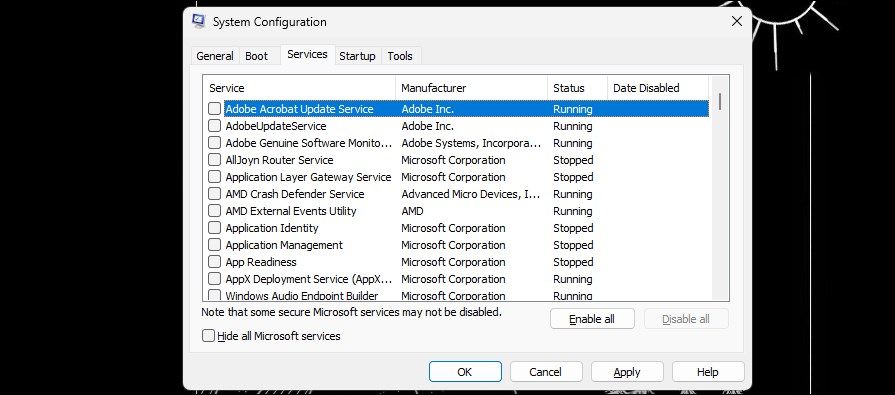Open the Boot tab
The height and width of the screenshot is (395, 895).
coord(256,56)
